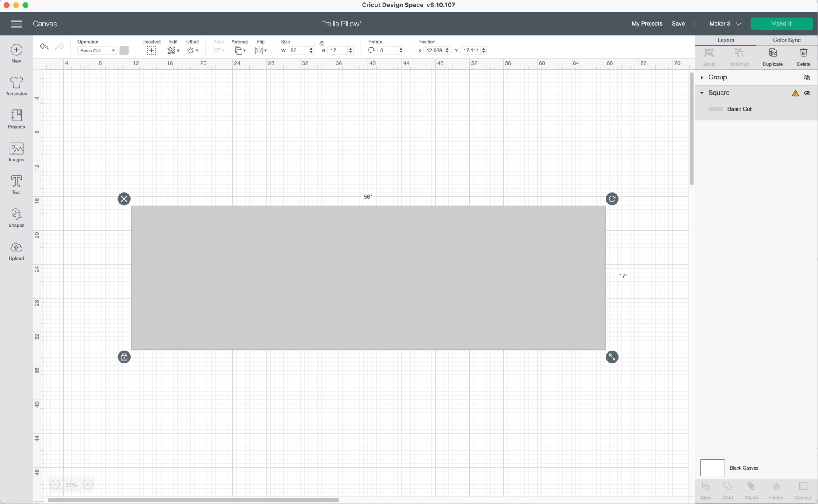Switch to the Color Sync tab

coord(786,40)
